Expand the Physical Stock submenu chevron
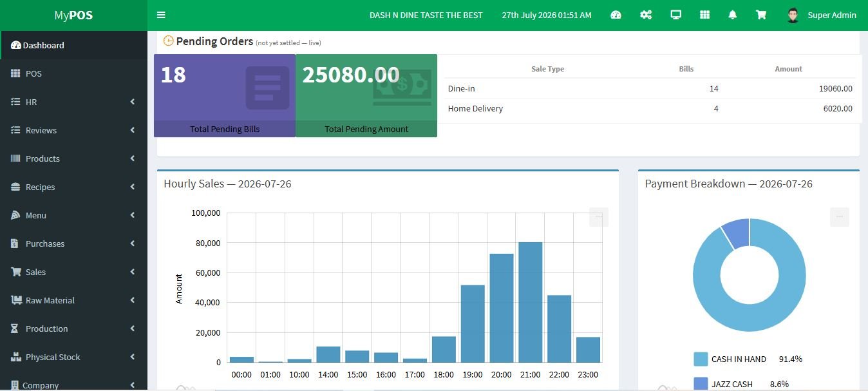The image size is (868, 391). pos(133,357)
